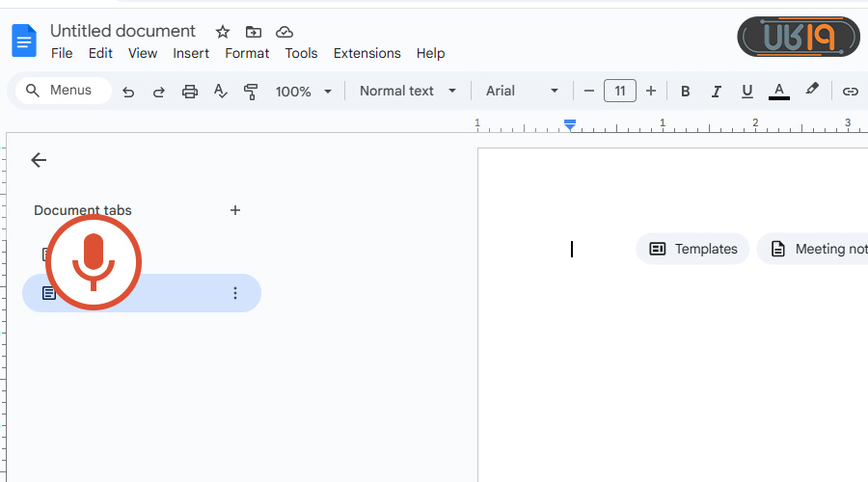Click the undo arrow icon
This screenshot has height=482, width=868.
click(x=128, y=92)
